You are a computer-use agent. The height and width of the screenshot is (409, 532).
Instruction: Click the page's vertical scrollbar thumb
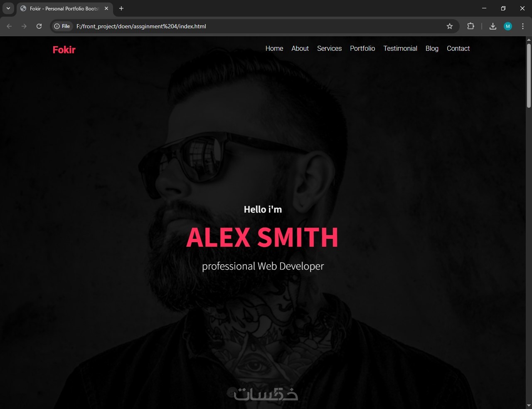(529, 76)
